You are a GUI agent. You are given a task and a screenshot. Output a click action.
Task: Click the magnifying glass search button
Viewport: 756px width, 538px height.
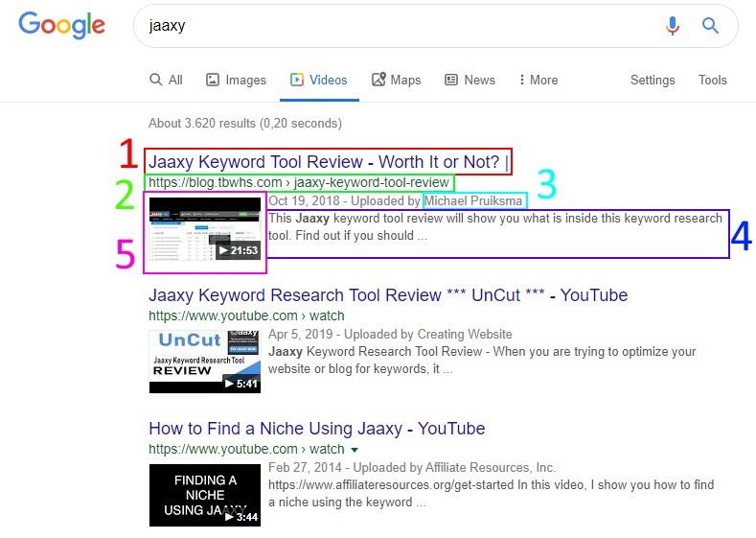point(710,25)
